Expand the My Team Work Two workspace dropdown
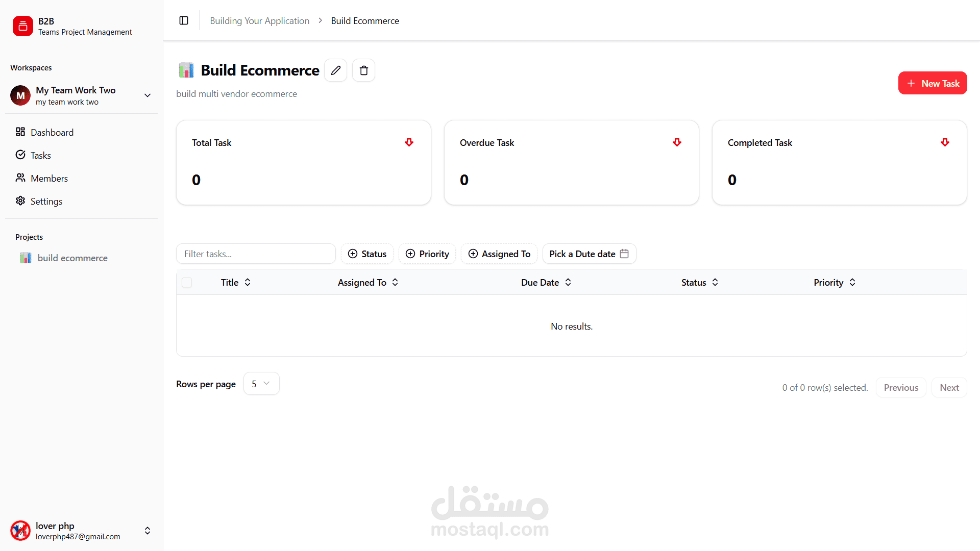Image resolution: width=980 pixels, height=551 pixels. point(148,95)
